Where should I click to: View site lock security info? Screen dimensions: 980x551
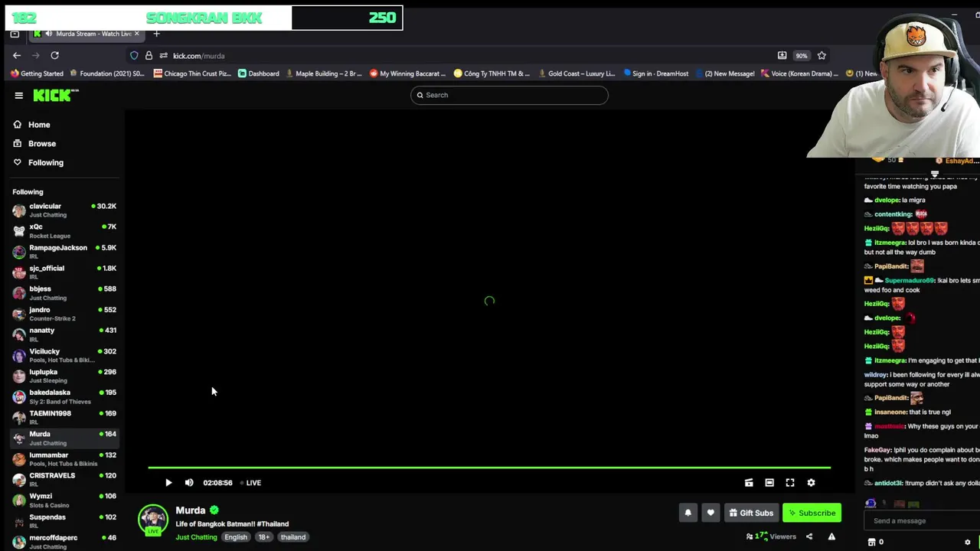[149, 55]
